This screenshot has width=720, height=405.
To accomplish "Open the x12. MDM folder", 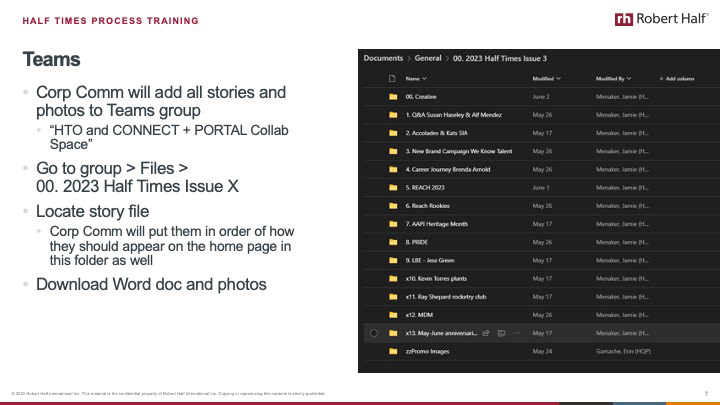I will click(x=419, y=315).
